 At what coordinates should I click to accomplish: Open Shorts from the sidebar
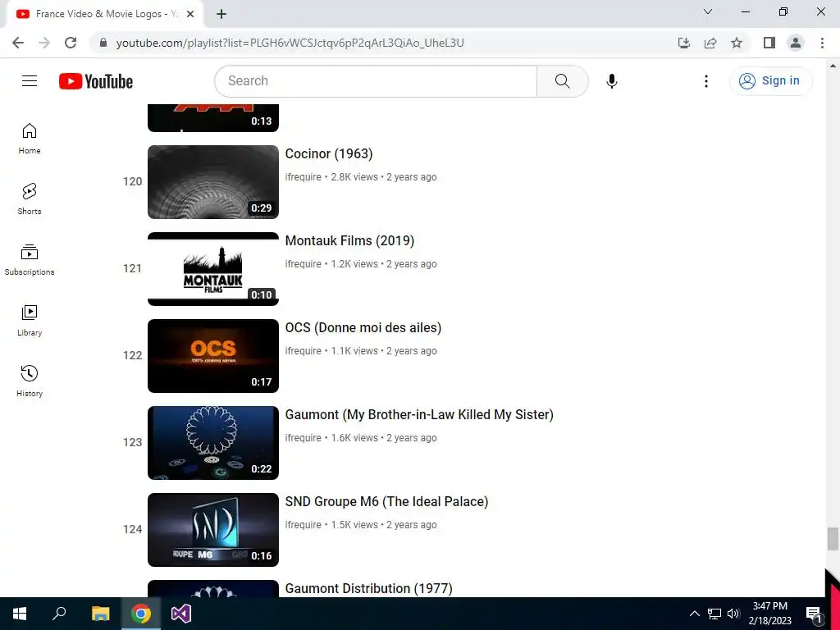pyautogui.click(x=30, y=199)
